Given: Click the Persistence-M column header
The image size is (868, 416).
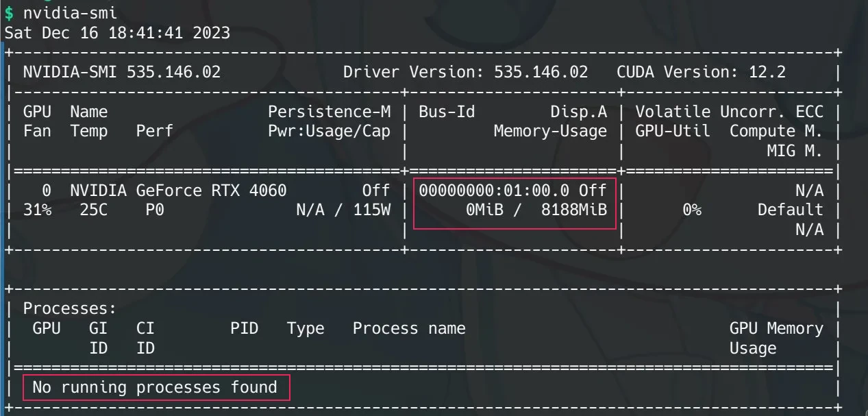Looking at the screenshot, I should [329, 112].
